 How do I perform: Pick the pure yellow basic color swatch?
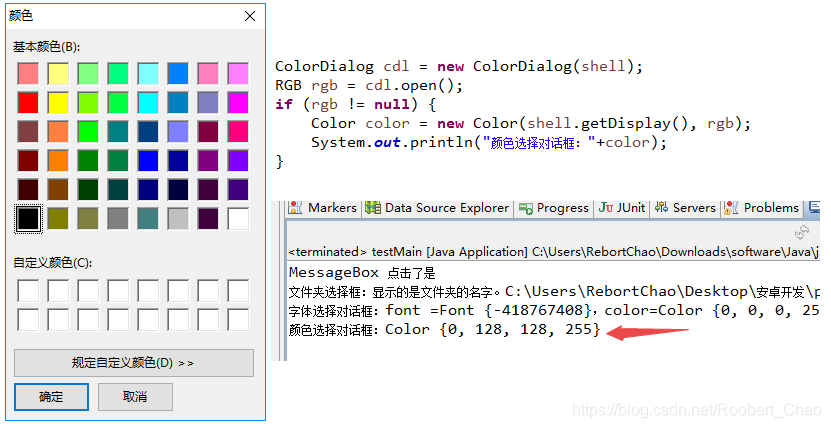[x=58, y=103]
